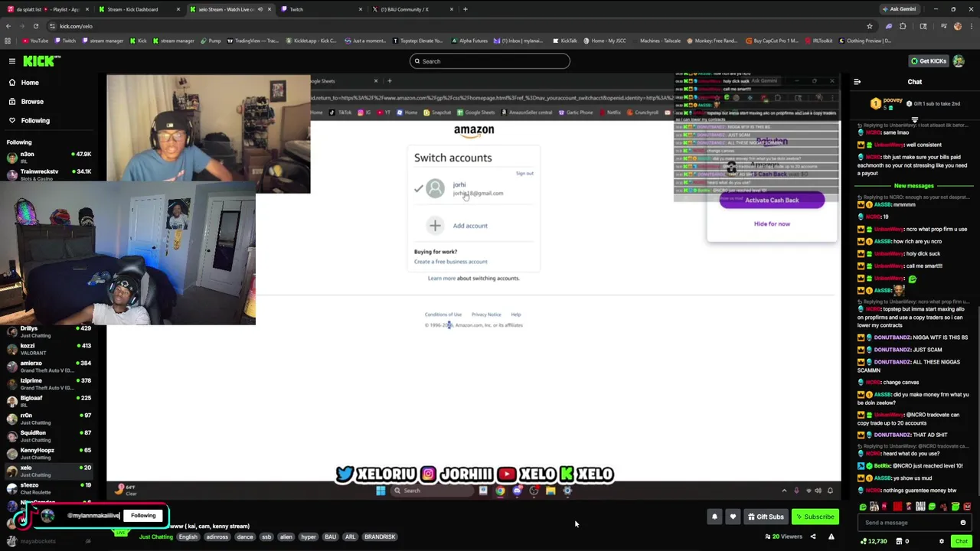
Task: Select the BRANDRISK stream tag
Action: point(380,537)
